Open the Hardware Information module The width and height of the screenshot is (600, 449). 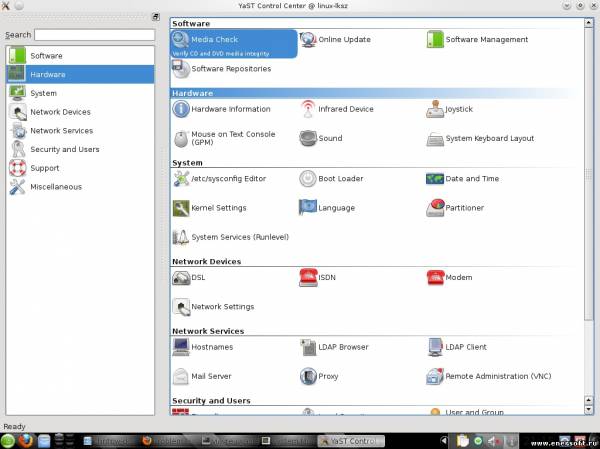click(x=221, y=109)
